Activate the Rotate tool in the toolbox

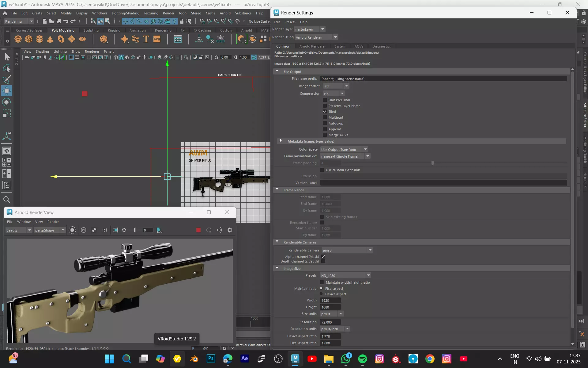pos(7,102)
